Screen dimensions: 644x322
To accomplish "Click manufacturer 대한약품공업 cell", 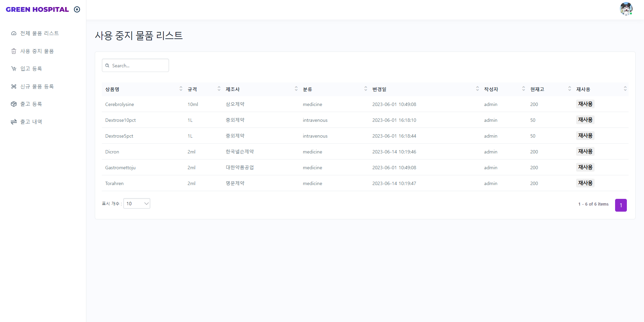I will click(x=240, y=168).
